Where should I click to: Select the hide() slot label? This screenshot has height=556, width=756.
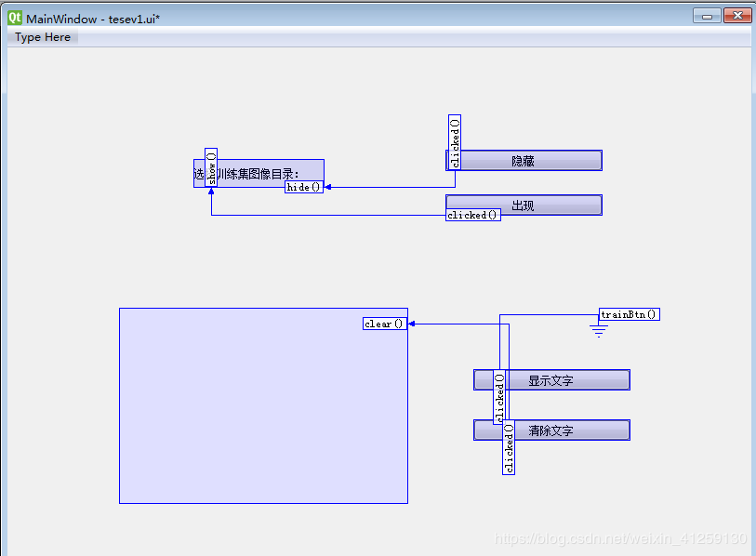click(303, 186)
